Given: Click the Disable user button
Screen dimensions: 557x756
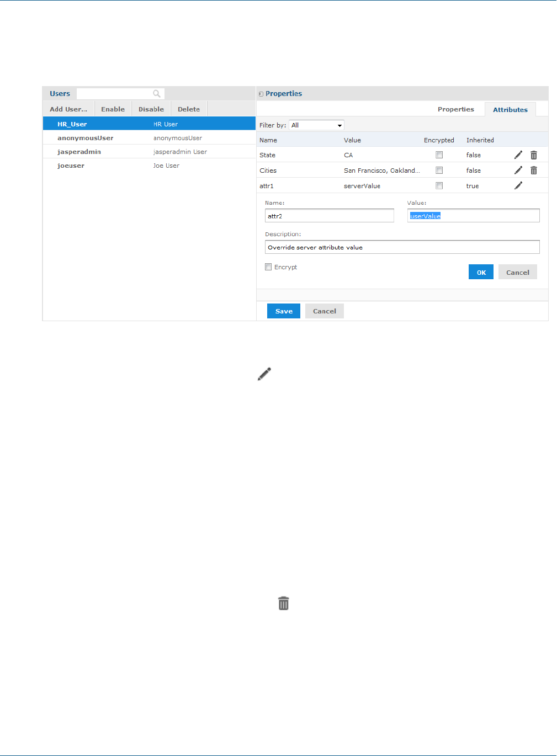Looking at the screenshot, I should (x=151, y=109).
